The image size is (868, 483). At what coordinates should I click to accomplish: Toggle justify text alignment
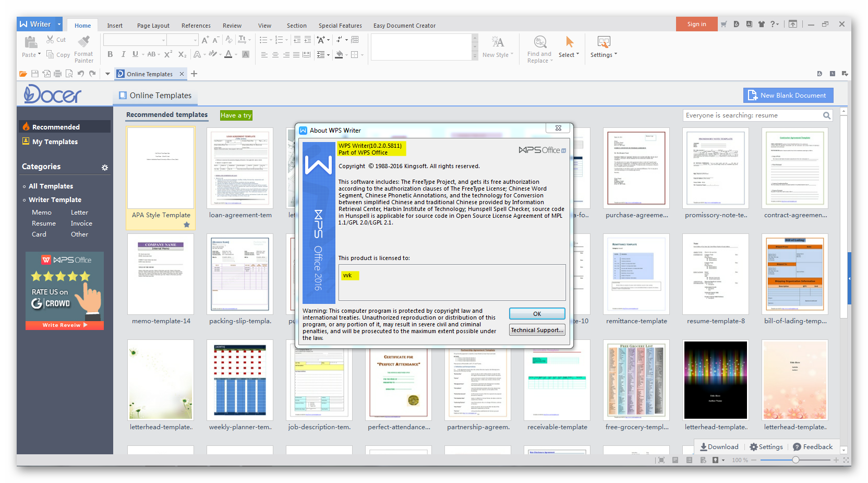point(296,54)
